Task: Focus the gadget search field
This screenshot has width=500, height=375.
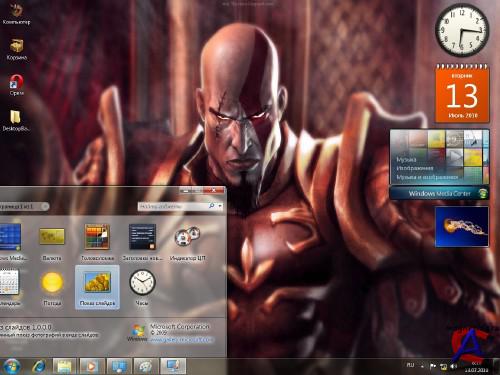Action: click(x=173, y=206)
